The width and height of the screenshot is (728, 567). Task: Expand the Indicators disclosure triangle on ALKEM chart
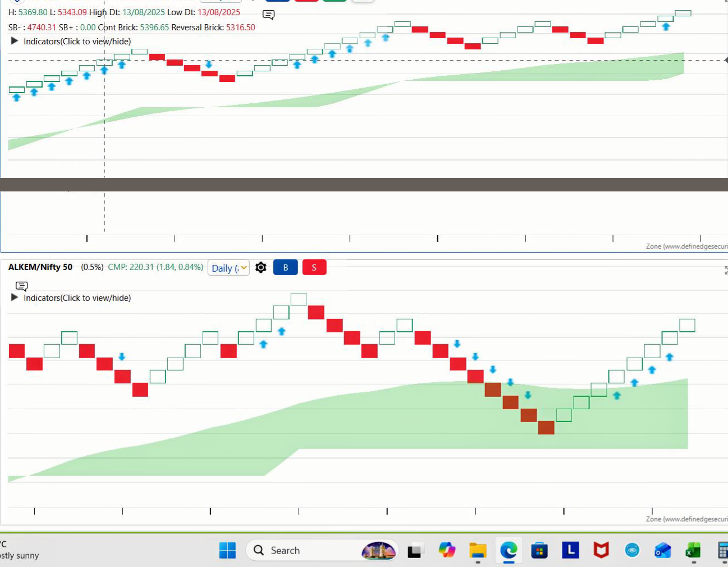point(14,298)
